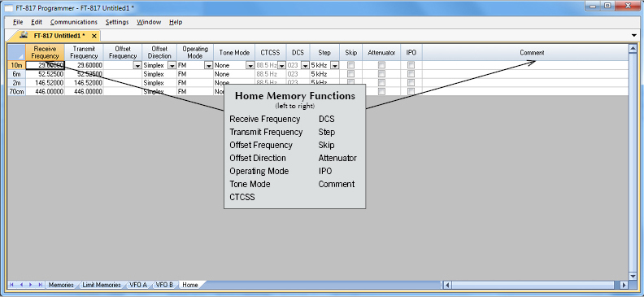The image size is (644, 297).
Task: Toggle Skip checkbox for 10m row
Action: point(350,65)
